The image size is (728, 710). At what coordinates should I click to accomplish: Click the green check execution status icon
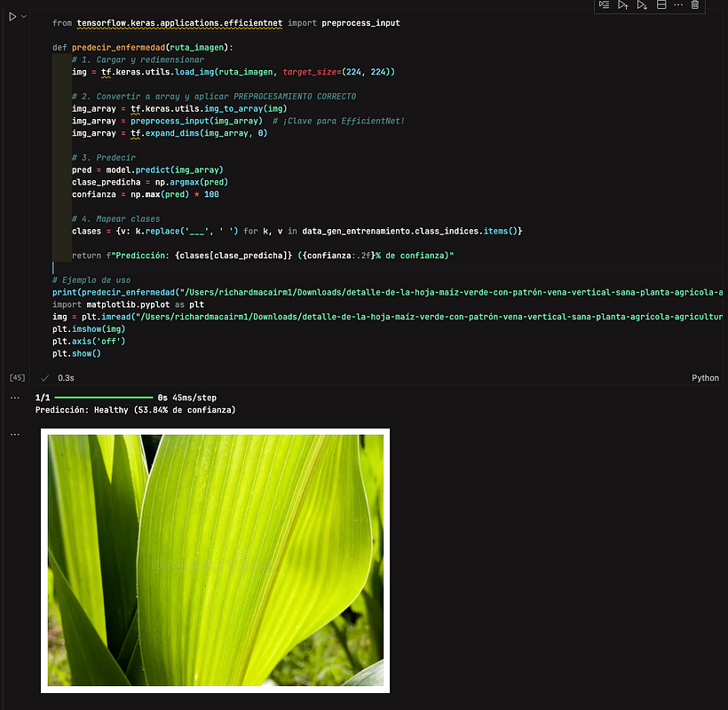(44, 378)
